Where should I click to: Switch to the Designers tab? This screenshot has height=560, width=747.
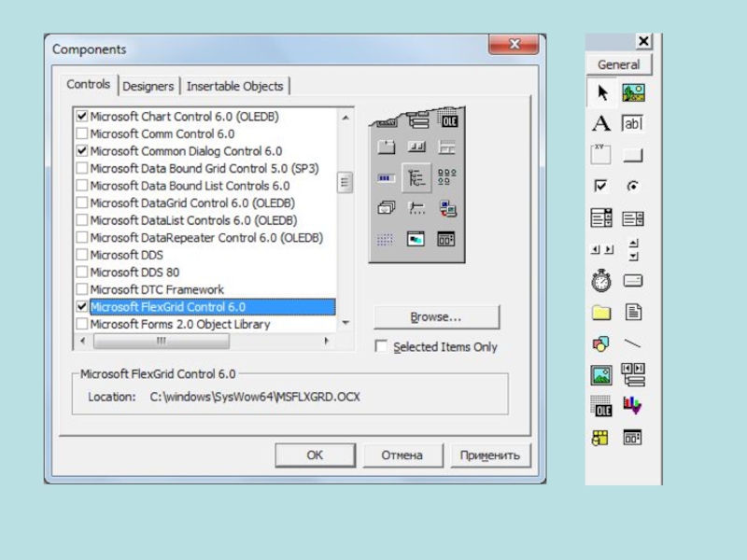pos(148,86)
